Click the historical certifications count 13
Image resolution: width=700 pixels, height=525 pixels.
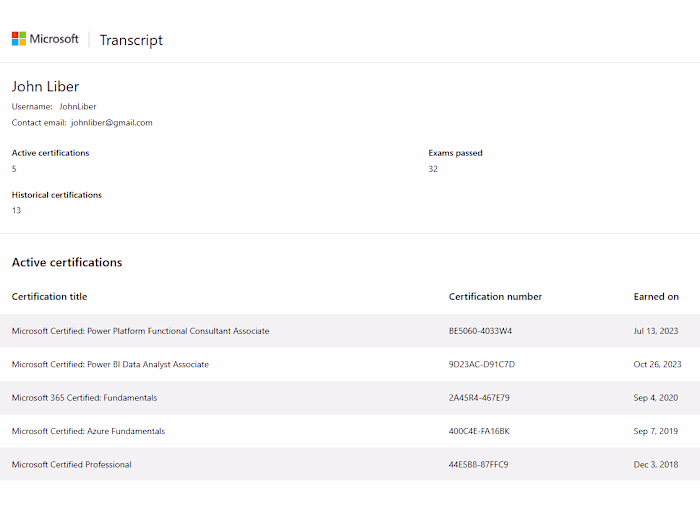coord(16,210)
